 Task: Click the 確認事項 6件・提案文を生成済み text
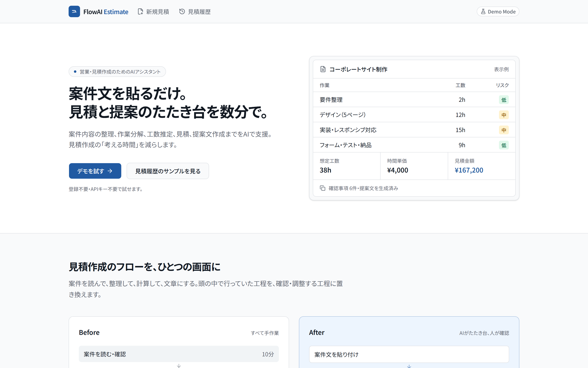click(x=363, y=188)
